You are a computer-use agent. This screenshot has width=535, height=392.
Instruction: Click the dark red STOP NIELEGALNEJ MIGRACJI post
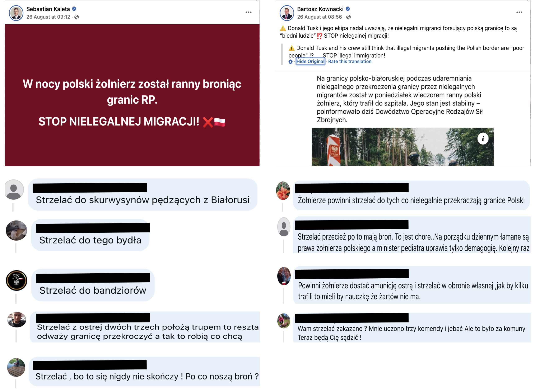pos(132,95)
